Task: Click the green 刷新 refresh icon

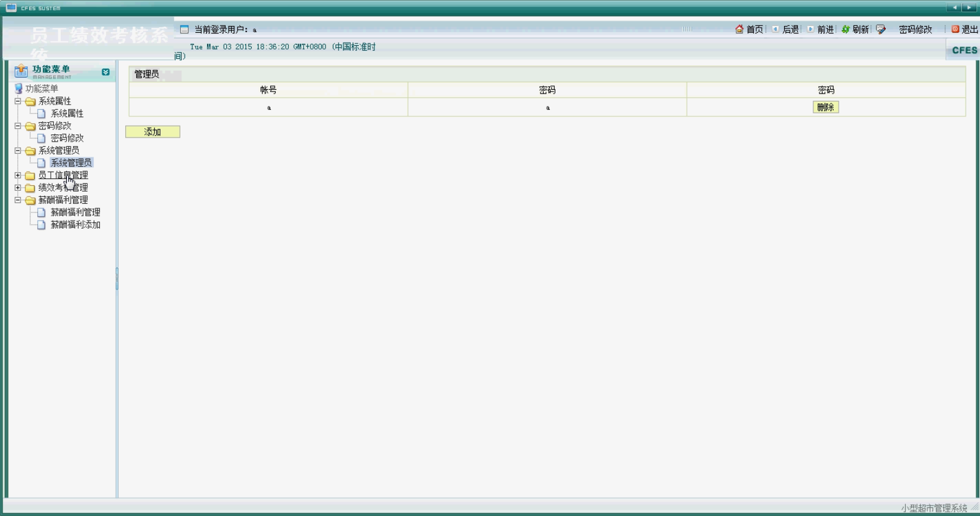Action: tap(845, 29)
